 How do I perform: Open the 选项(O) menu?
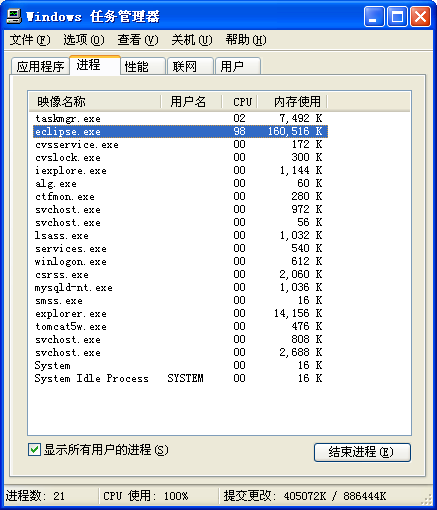[84, 40]
